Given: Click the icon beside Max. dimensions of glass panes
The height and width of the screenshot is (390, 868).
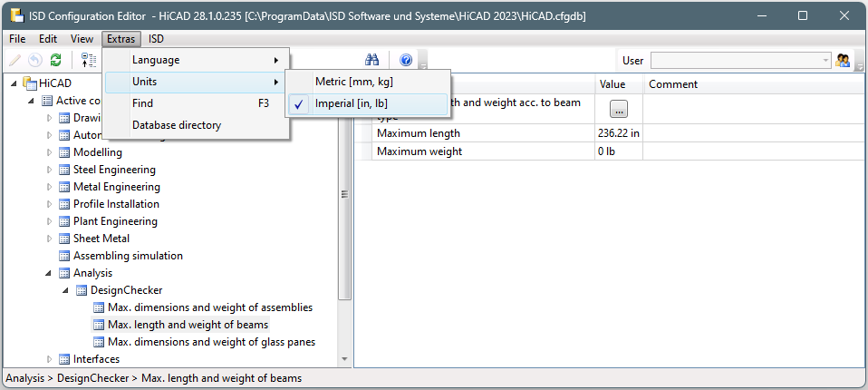Looking at the screenshot, I should pos(99,342).
